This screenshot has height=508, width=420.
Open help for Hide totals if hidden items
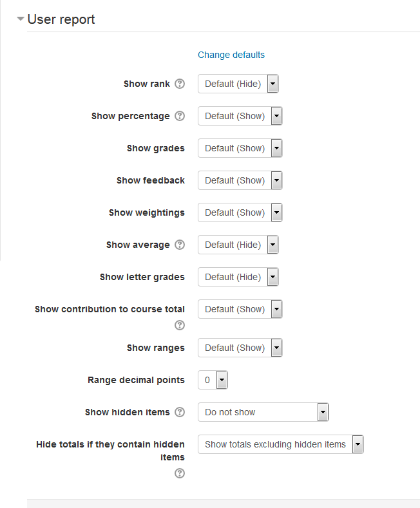pos(180,473)
